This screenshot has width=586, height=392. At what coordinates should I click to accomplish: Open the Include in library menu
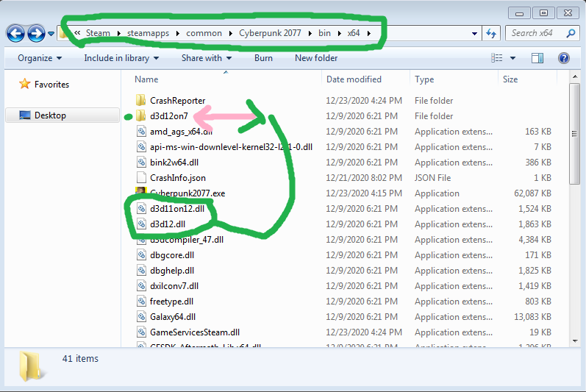pos(121,58)
